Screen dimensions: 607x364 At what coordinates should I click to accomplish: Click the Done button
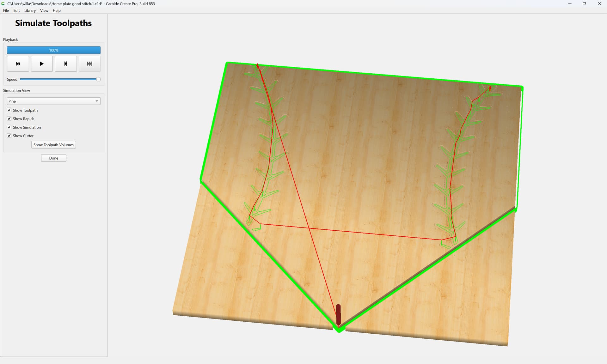pyautogui.click(x=54, y=158)
